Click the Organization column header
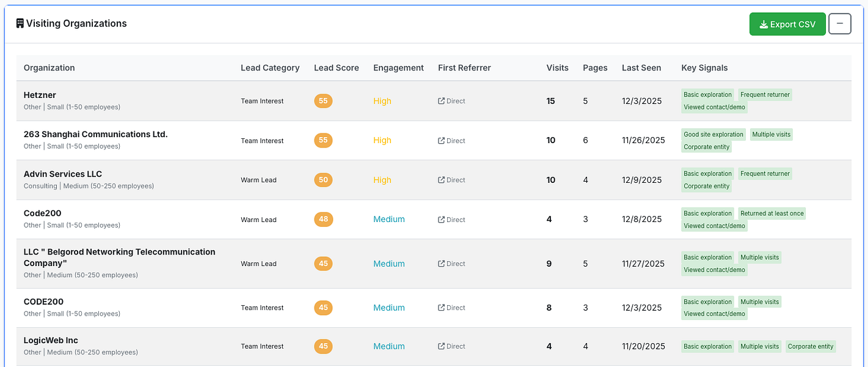 click(49, 68)
